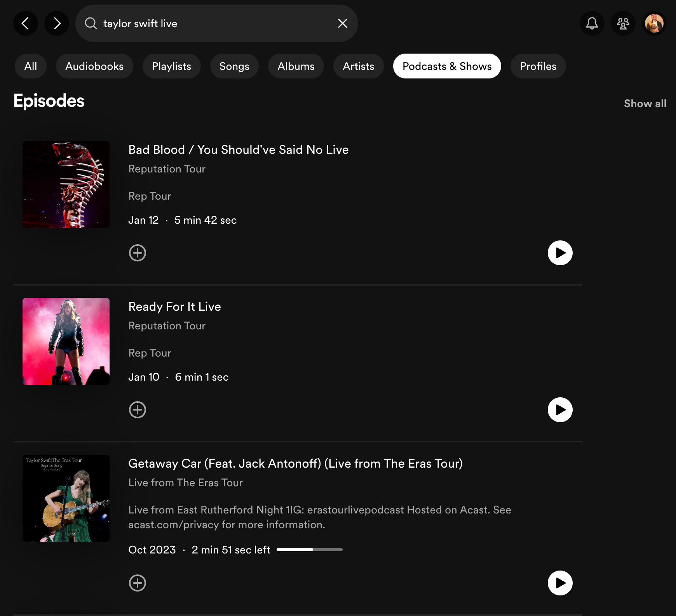The height and width of the screenshot is (616, 676).
Task: Click the 'taylor swift live' search field
Action: click(216, 23)
